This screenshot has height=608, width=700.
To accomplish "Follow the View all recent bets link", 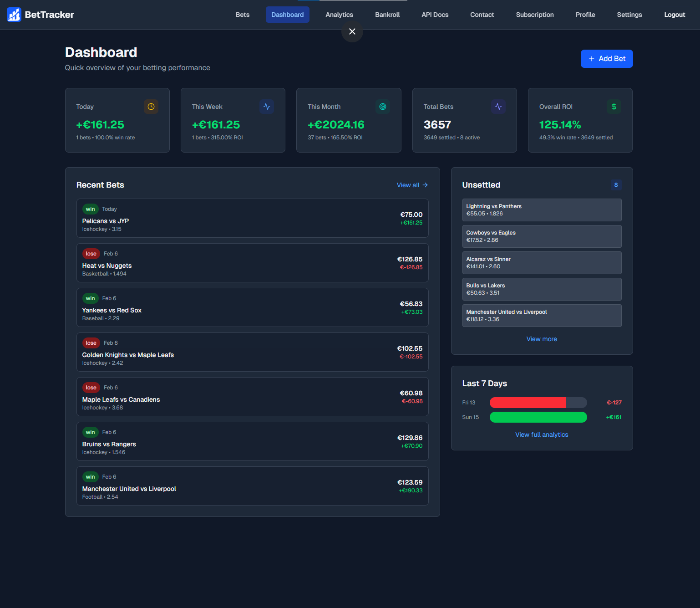I will [x=412, y=185].
